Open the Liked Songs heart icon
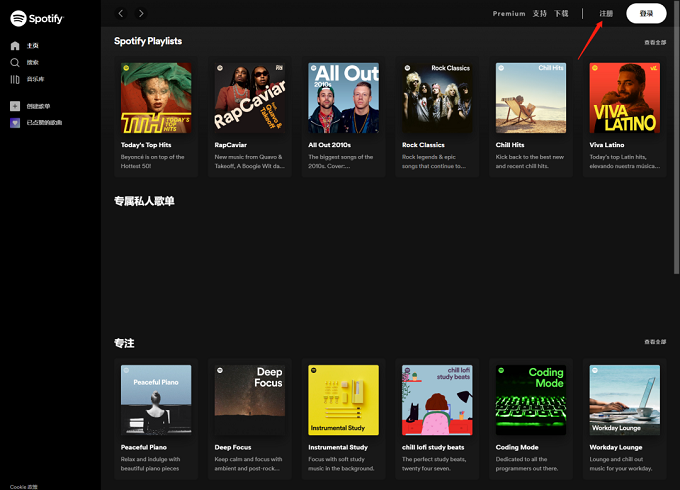680x490 pixels. pyautogui.click(x=15, y=123)
